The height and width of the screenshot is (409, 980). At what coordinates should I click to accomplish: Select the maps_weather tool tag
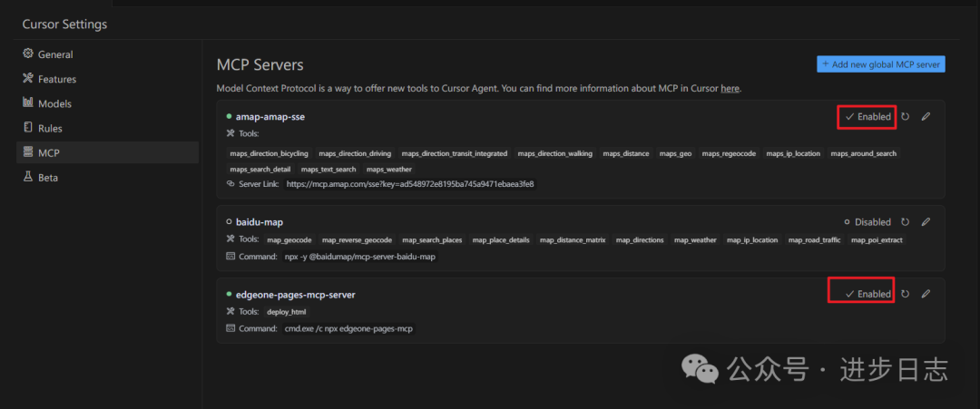388,170
